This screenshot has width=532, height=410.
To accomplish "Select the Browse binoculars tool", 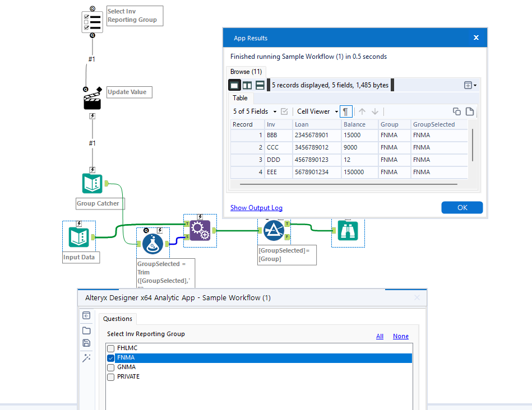I will point(348,231).
